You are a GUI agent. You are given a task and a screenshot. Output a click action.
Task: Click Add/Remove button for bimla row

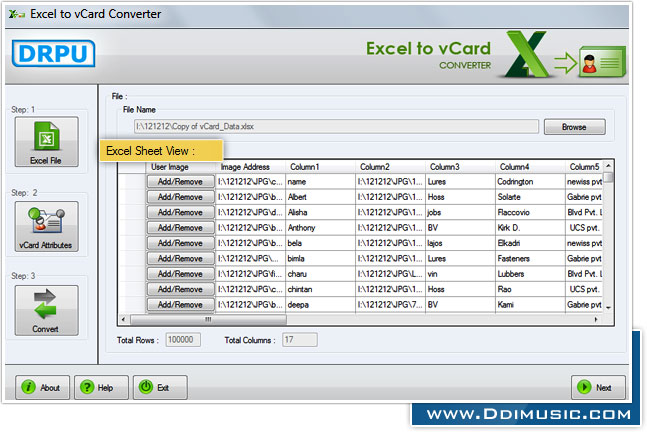pos(180,258)
